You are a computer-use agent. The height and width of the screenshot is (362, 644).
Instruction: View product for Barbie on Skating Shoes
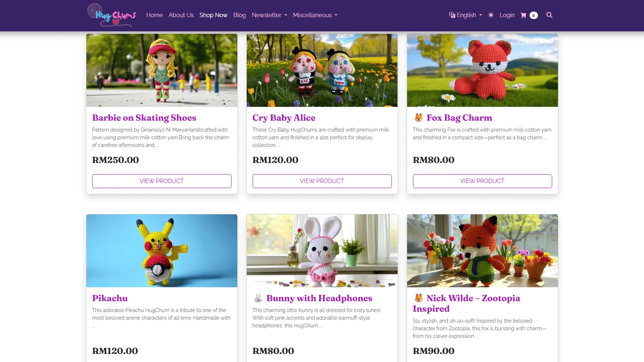point(162,181)
